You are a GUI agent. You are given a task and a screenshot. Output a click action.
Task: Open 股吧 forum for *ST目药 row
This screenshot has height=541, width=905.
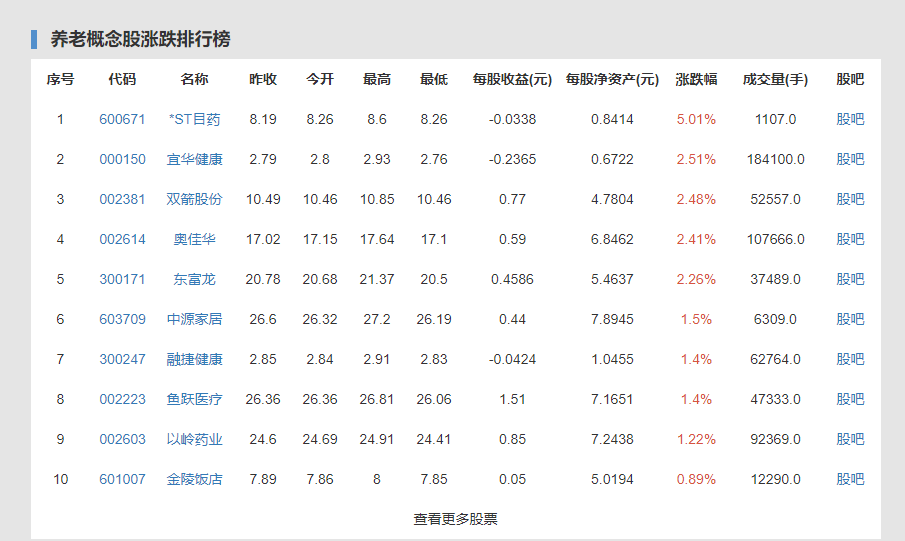pyautogui.click(x=850, y=119)
